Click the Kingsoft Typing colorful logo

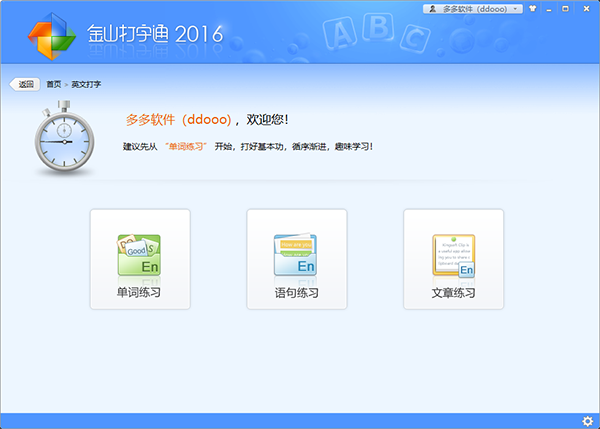52,36
